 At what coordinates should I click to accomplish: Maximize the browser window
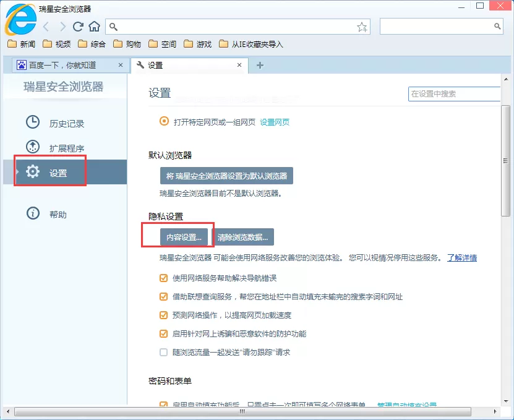tap(480, 6)
